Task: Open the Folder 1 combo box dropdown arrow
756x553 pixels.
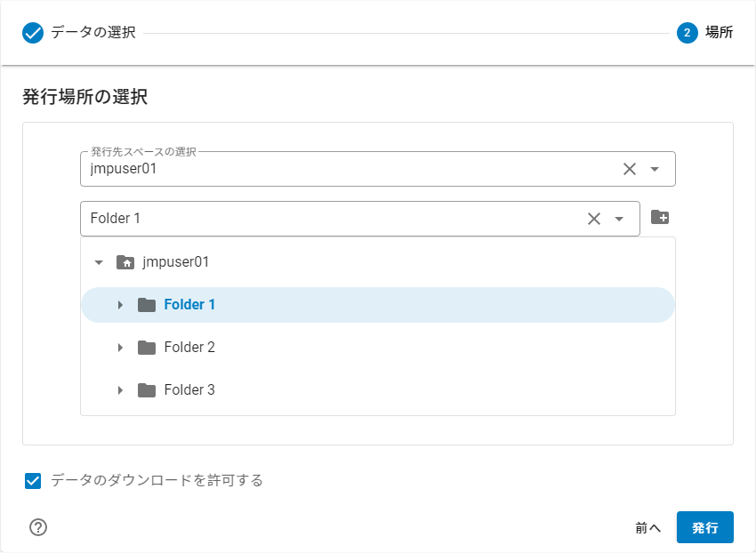Action: point(618,218)
